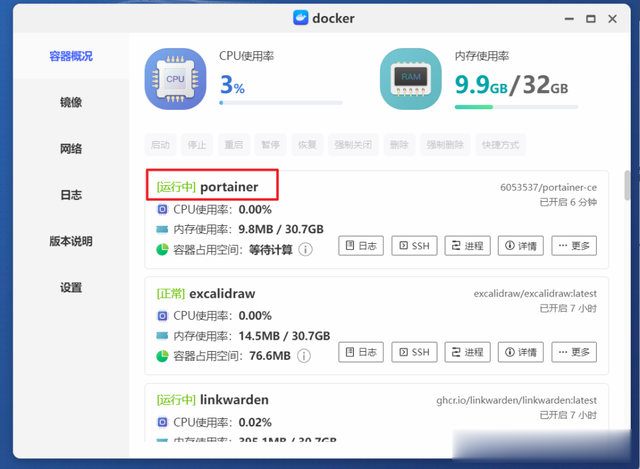Maximize the docker window

[x=591, y=19]
